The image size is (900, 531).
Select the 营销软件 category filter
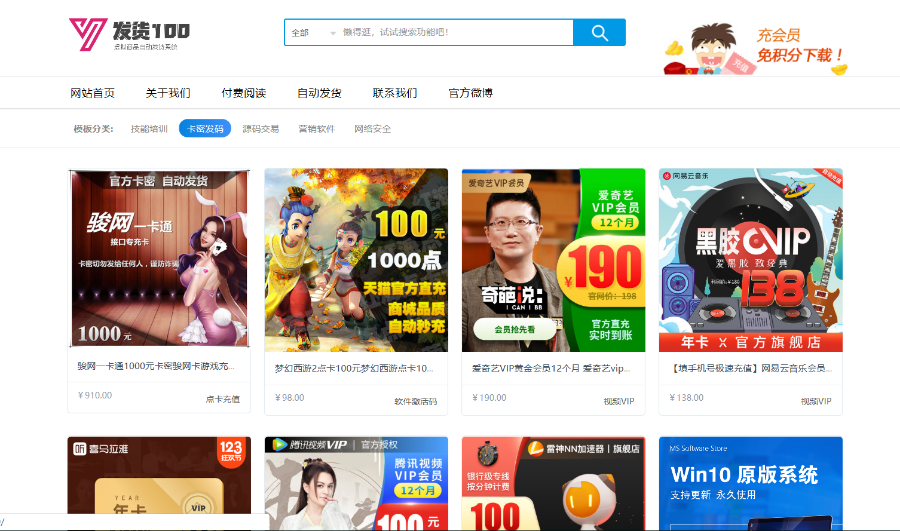(x=316, y=129)
